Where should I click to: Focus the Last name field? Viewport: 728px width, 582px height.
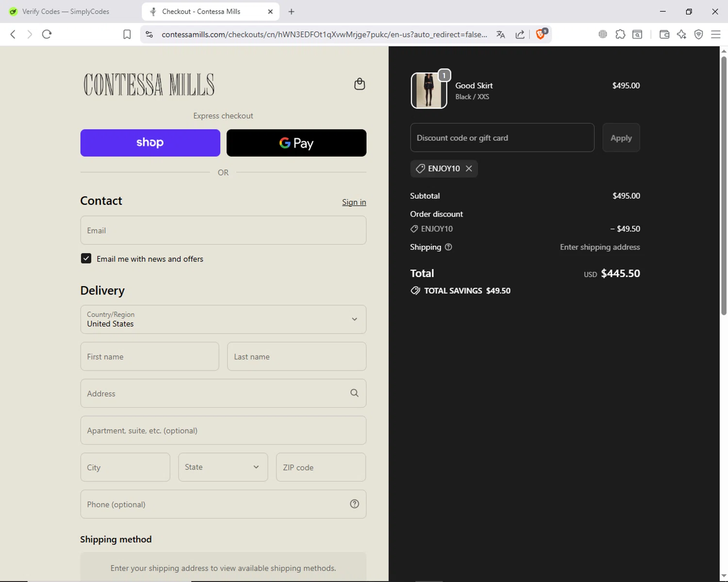[x=297, y=356]
